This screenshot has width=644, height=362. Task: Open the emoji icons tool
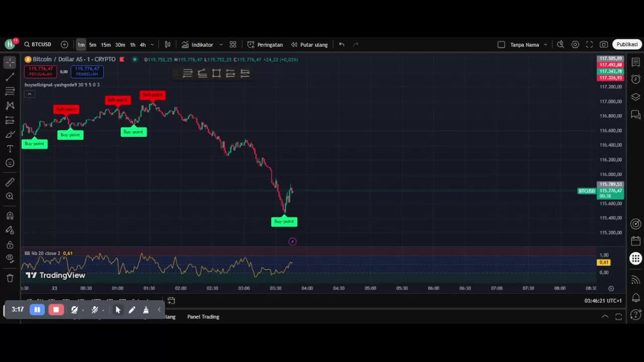(x=10, y=163)
